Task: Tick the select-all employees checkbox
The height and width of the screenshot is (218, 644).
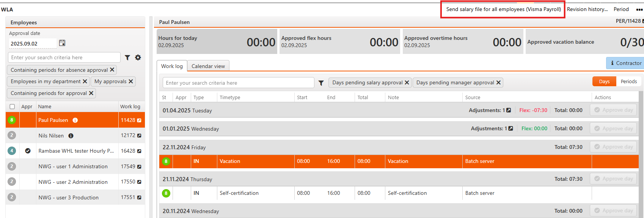Action: point(12,107)
